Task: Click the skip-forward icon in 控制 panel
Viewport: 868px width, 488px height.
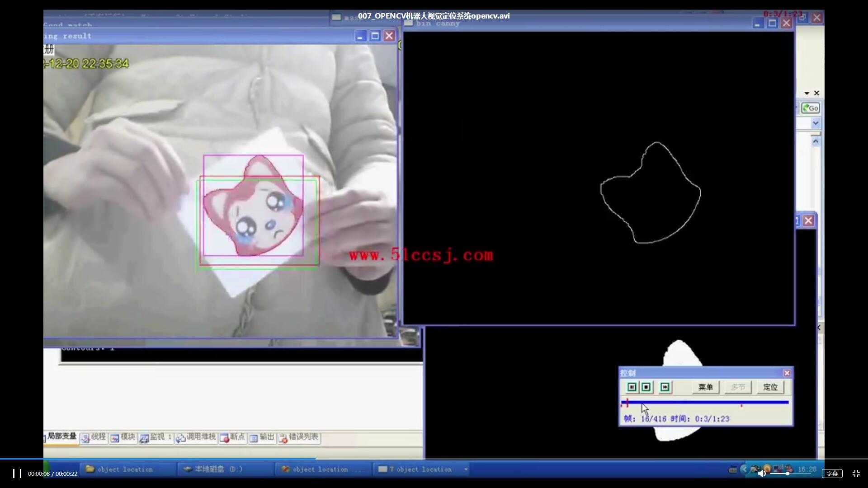Action: point(665,387)
